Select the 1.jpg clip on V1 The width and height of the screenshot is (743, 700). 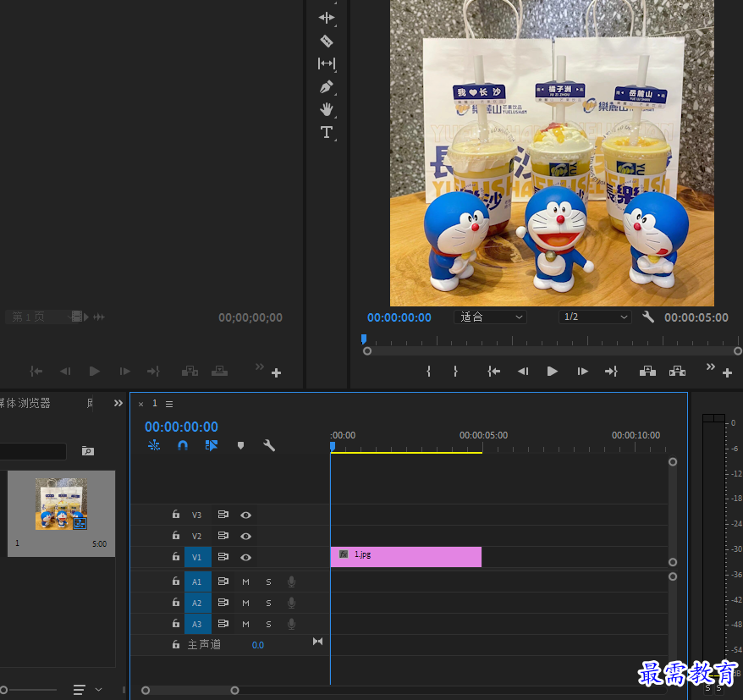[x=406, y=557]
